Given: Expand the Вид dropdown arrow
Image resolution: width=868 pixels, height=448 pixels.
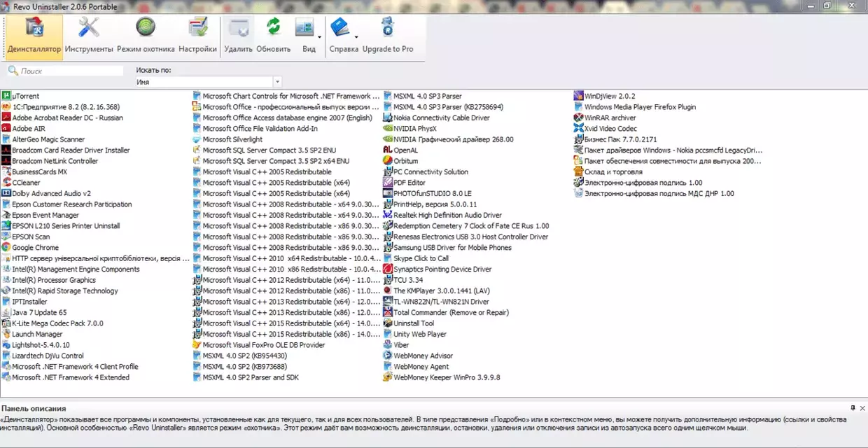Looking at the screenshot, I should click(x=320, y=36).
